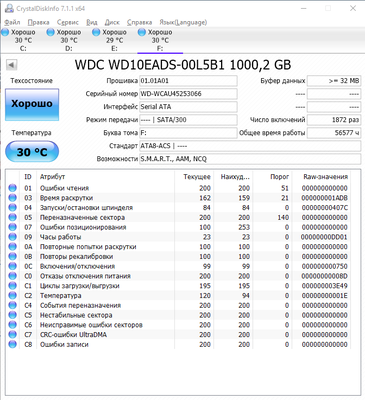Click the 30 °C temperature button
365x400 pixels.
click(x=32, y=152)
